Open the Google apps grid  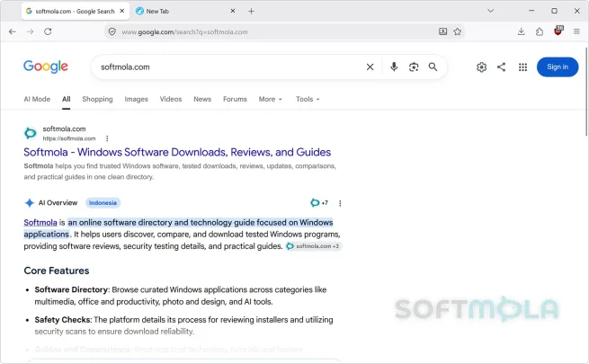[x=522, y=67]
